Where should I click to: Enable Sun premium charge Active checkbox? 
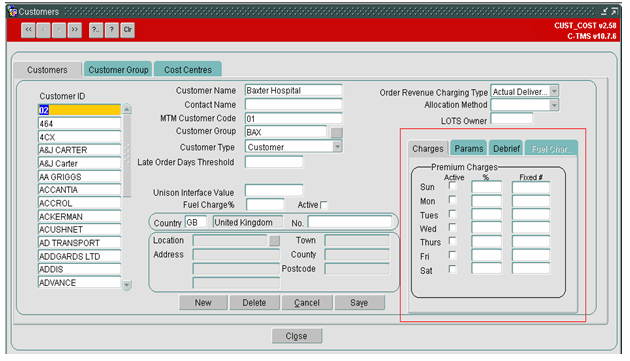(x=452, y=186)
